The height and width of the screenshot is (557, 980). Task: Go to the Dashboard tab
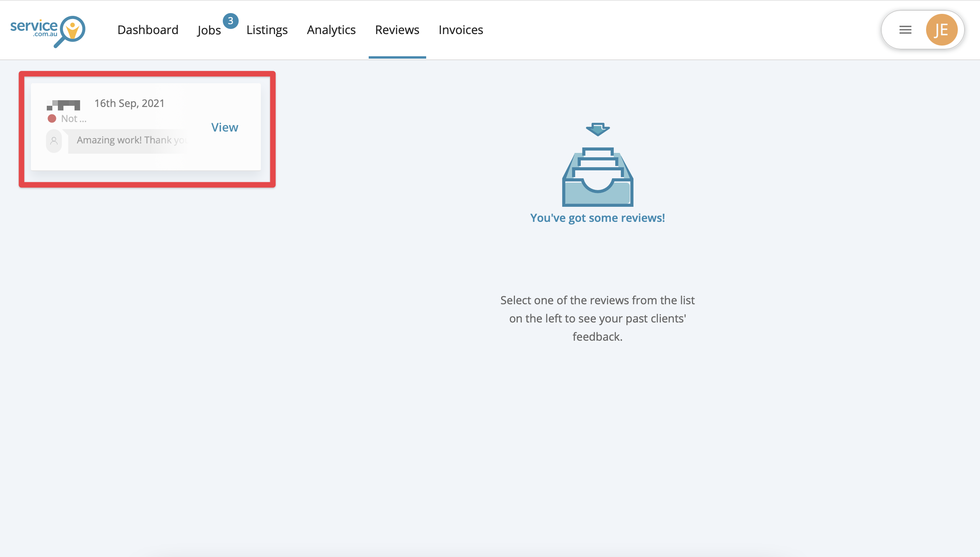(x=148, y=30)
